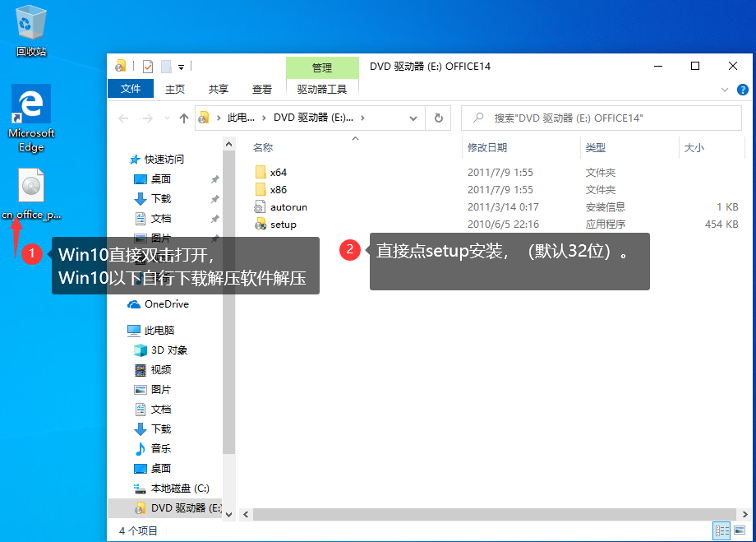Click the drive icon in the address bar
The image size is (756, 542).
[204, 118]
